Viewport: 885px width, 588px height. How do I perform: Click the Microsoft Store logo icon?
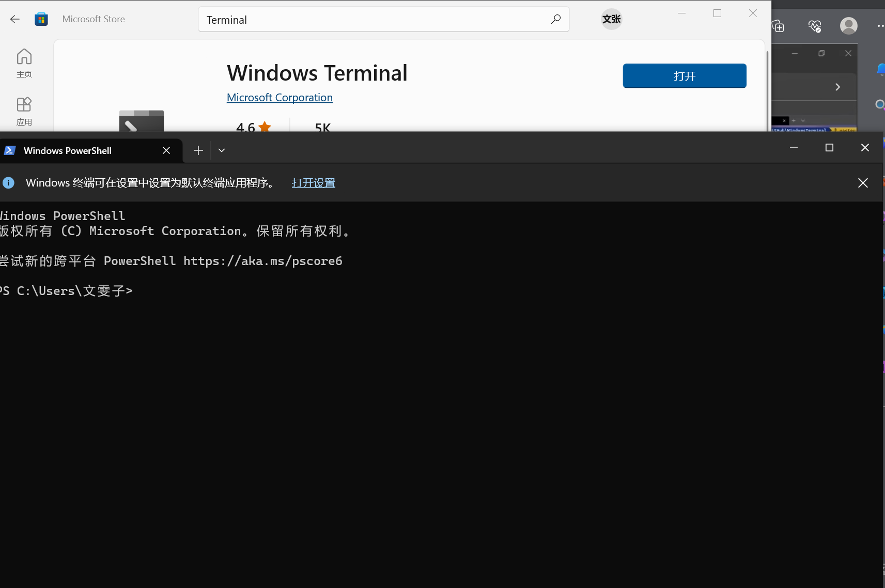click(41, 19)
